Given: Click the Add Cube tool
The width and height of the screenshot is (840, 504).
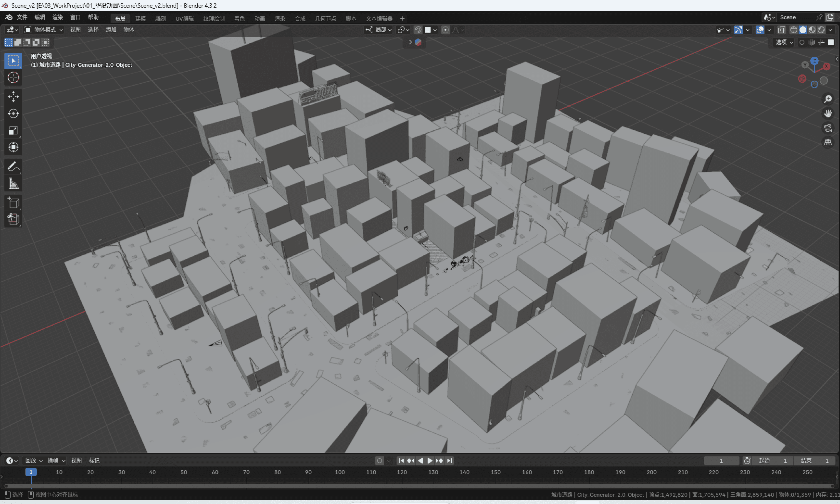Looking at the screenshot, I should 13,203.
